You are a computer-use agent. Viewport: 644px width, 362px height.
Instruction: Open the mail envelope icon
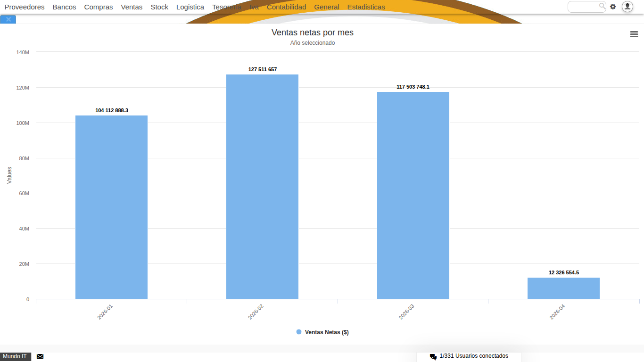pyautogui.click(x=40, y=356)
